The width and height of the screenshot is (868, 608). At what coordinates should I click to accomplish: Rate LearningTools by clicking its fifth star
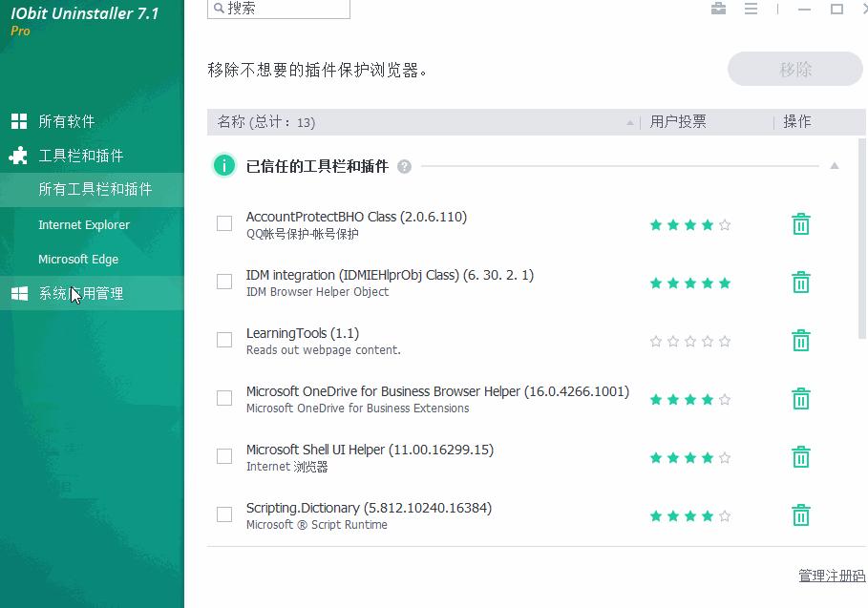tap(726, 340)
